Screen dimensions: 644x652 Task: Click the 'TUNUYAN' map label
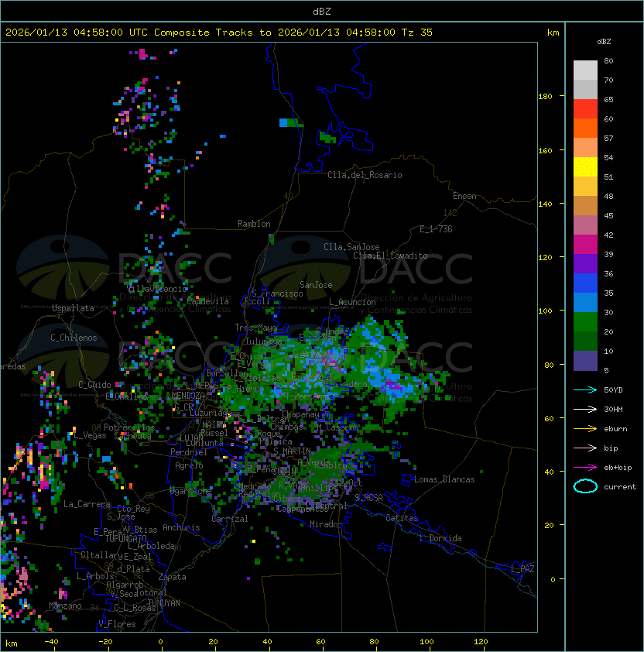click(164, 603)
